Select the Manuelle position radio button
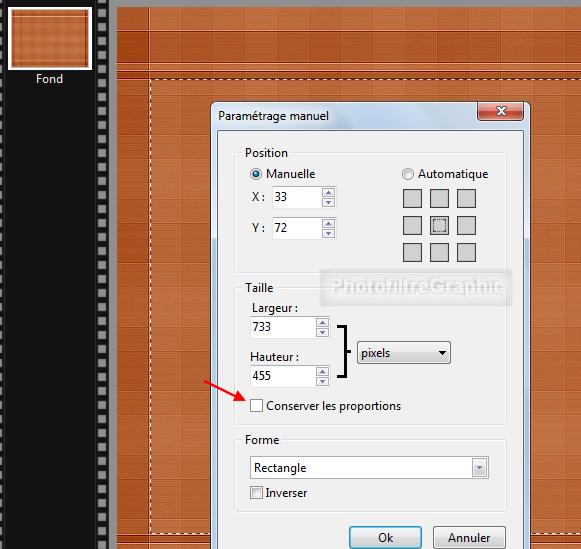Viewport: 581px width, 549px height. (256, 174)
